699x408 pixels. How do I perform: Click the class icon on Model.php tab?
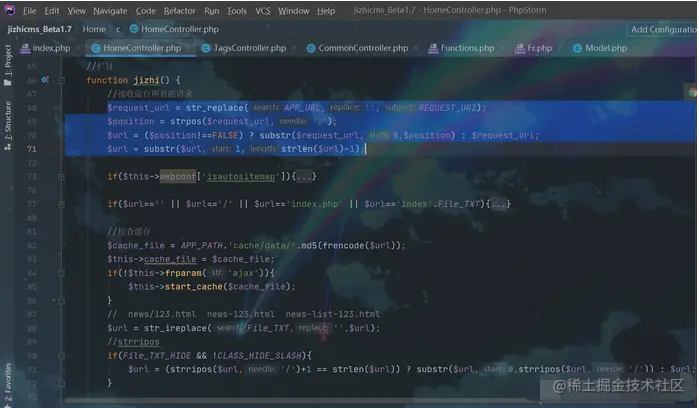(x=577, y=48)
